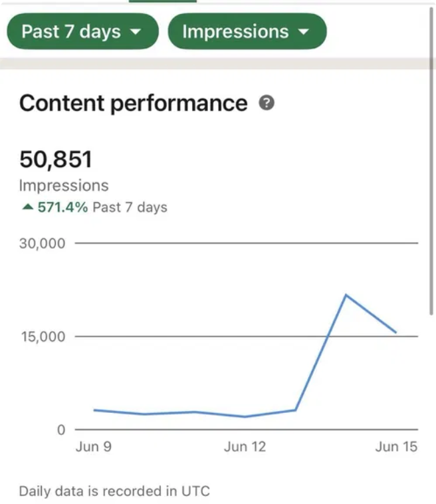The height and width of the screenshot is (504, 436).
Task: Click the caret arrow on Past 7 days
Action: [136, 32]
